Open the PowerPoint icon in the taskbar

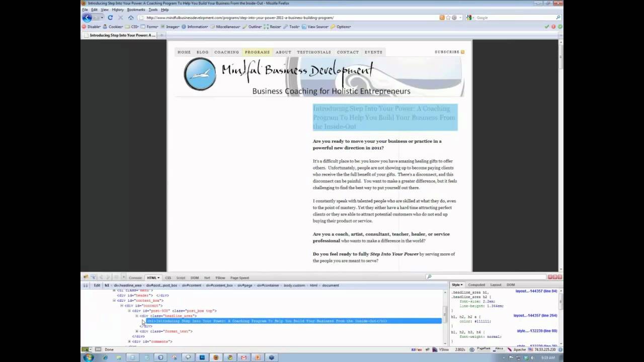click(x=258, y=357)
